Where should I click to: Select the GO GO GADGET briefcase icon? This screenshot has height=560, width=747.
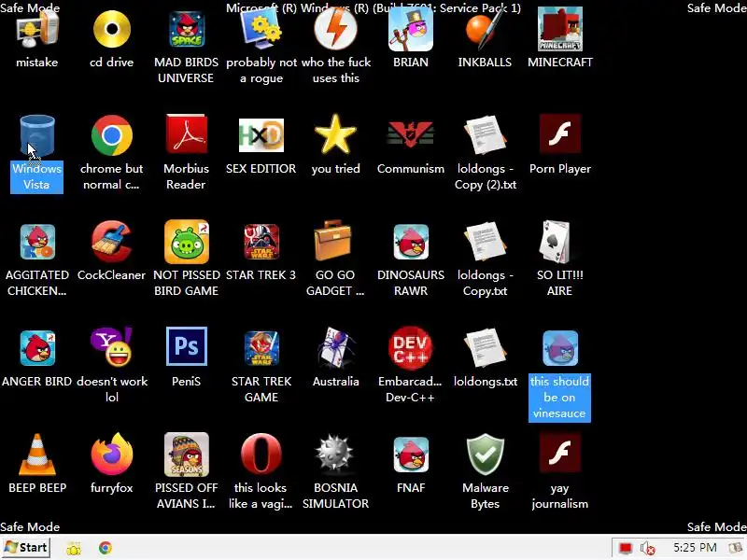click(x=333, y=241)
